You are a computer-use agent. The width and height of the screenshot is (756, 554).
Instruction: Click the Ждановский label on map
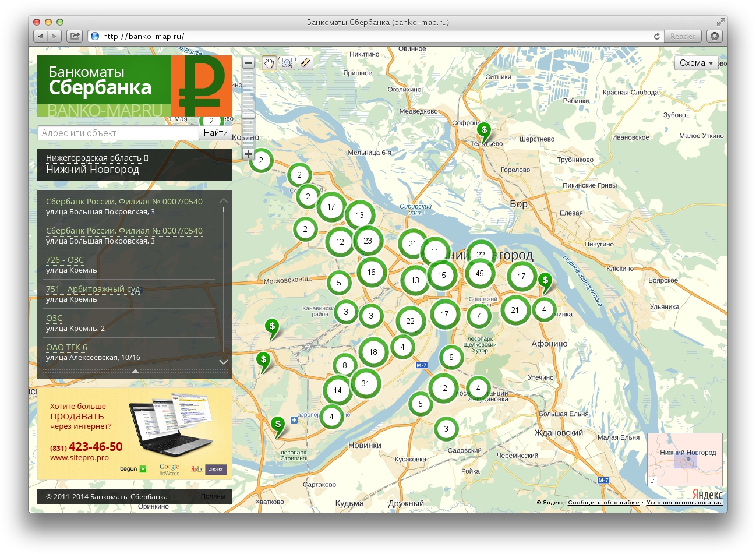coord(559,433)
